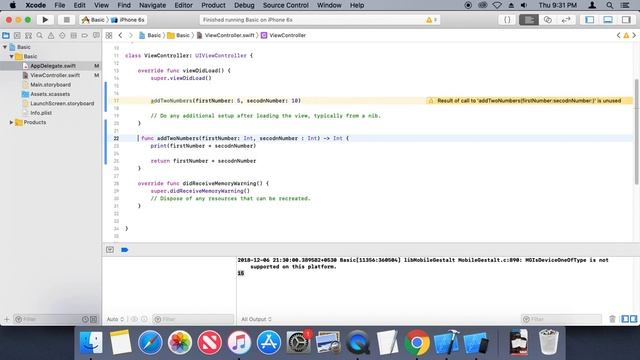The image size is (640, 360).
Task: Open the Product menu
Action: click(213, 5)
